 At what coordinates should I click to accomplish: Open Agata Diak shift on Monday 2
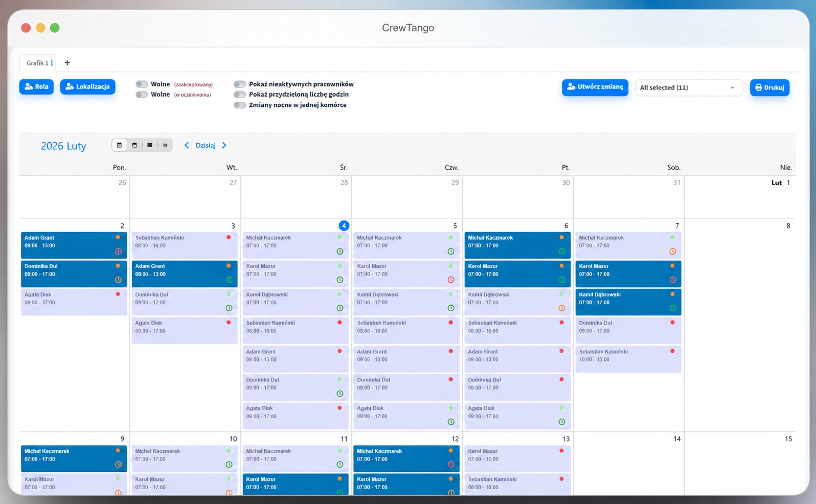(x=74, y=302)
